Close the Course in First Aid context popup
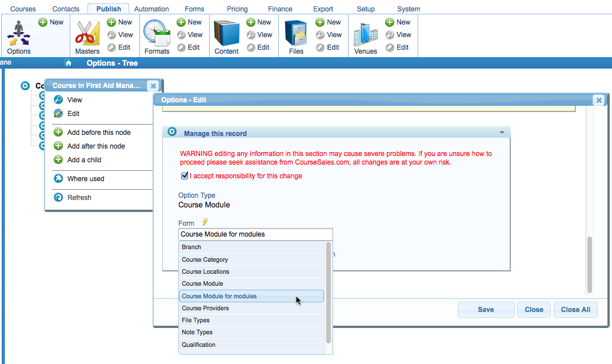 tap(153, 86)
